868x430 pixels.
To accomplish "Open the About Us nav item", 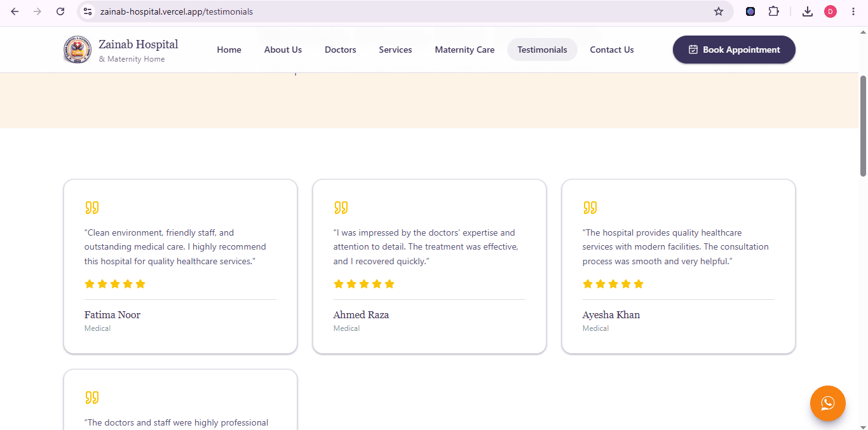I will (283, 50).
